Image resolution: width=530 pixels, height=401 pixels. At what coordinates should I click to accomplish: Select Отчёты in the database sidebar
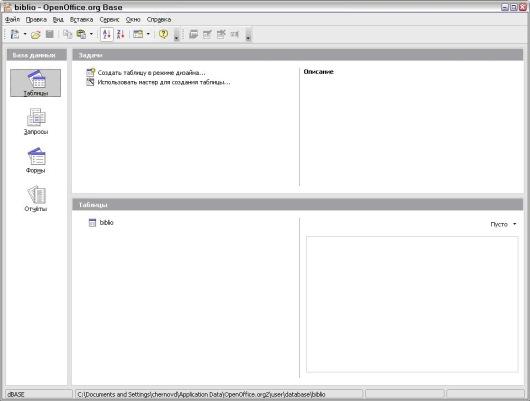pos(36,199)
